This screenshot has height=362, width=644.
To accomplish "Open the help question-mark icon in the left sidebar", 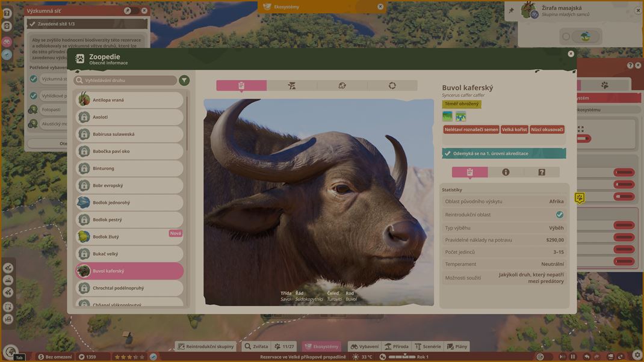I will [x=7, y=13].
